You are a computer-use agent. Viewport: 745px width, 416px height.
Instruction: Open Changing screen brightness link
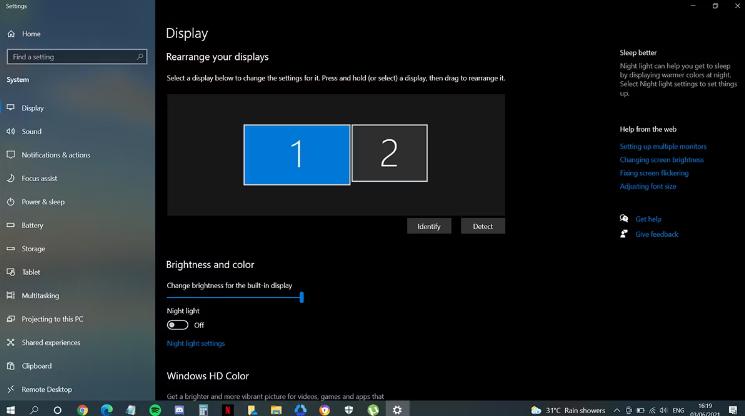point(661,160)
